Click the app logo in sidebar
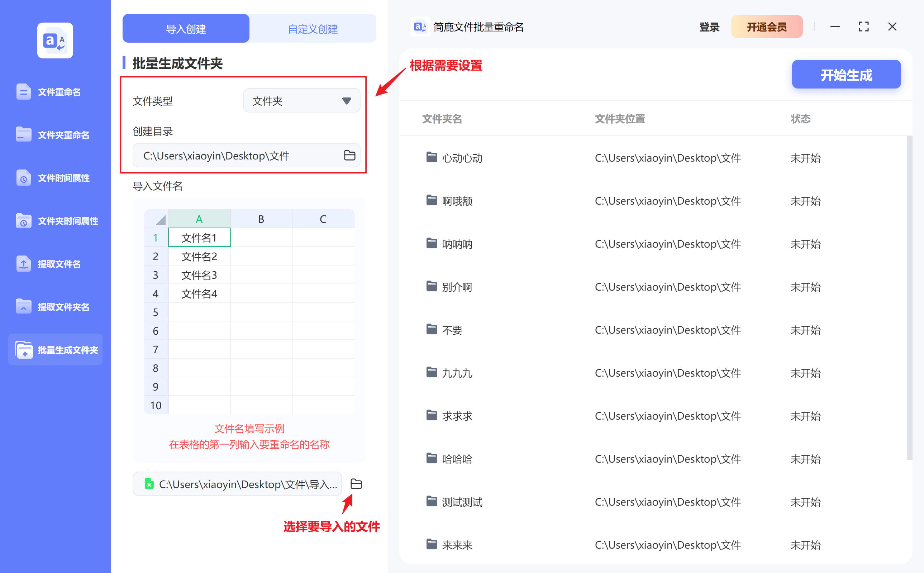This screenshot has width=924, height=573. coord(55,40)
